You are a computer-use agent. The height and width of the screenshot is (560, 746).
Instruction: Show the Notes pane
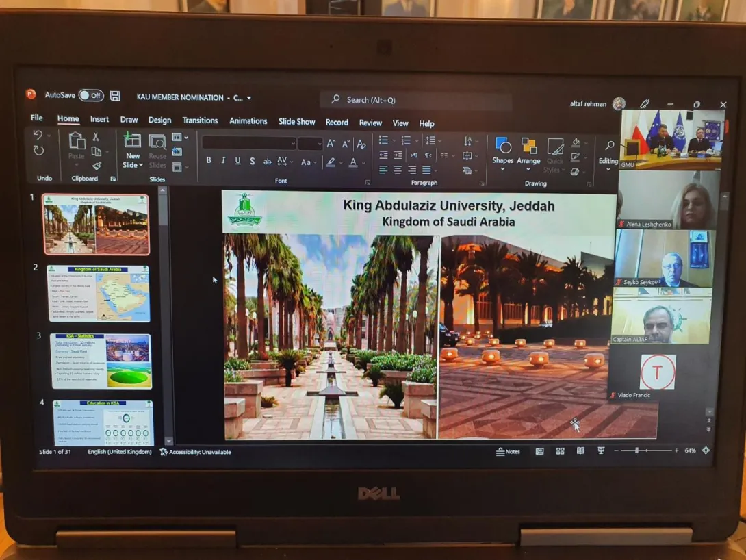click(x=508, y=452)
